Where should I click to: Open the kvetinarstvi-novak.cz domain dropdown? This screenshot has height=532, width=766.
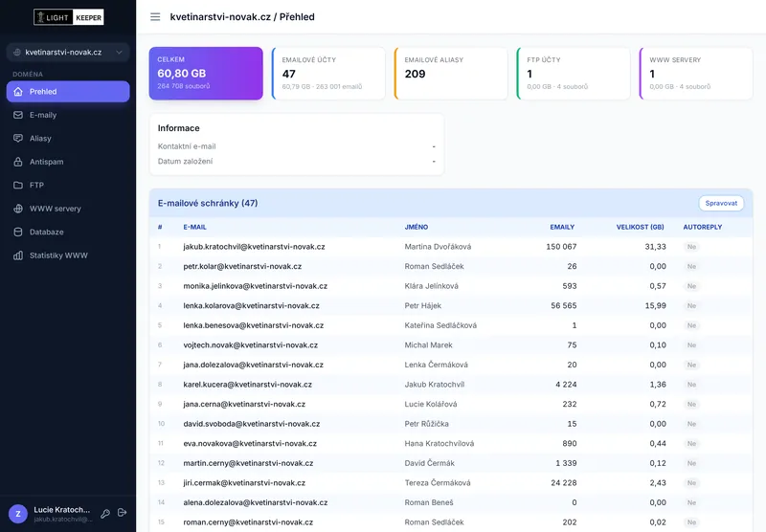(68, 53)
